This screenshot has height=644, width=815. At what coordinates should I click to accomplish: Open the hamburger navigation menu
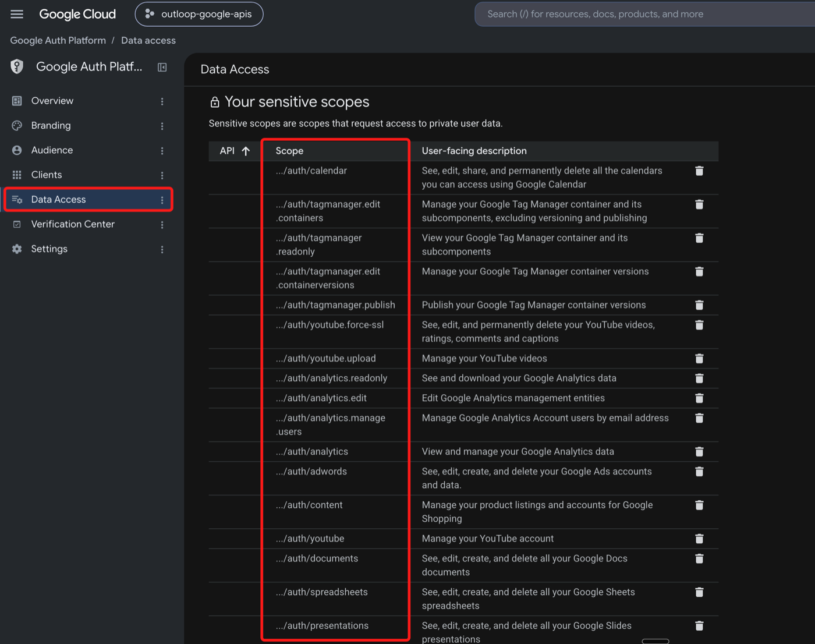17,14
